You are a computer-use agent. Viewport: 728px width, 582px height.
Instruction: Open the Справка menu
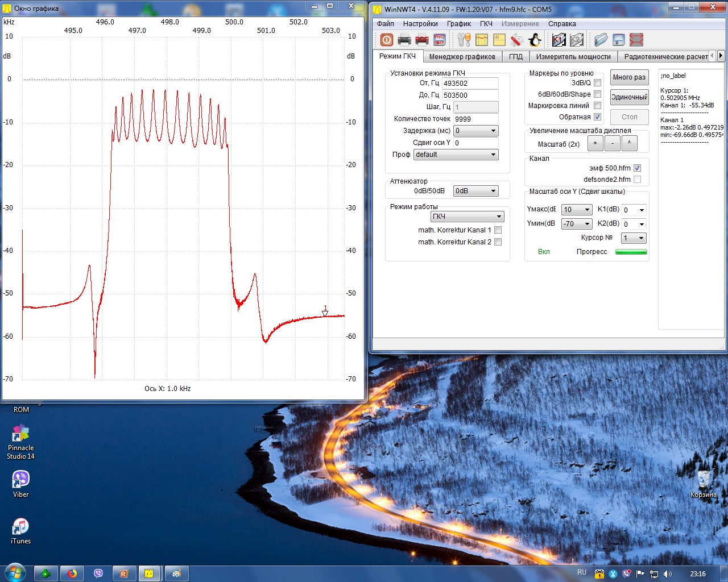click(562, 24)
